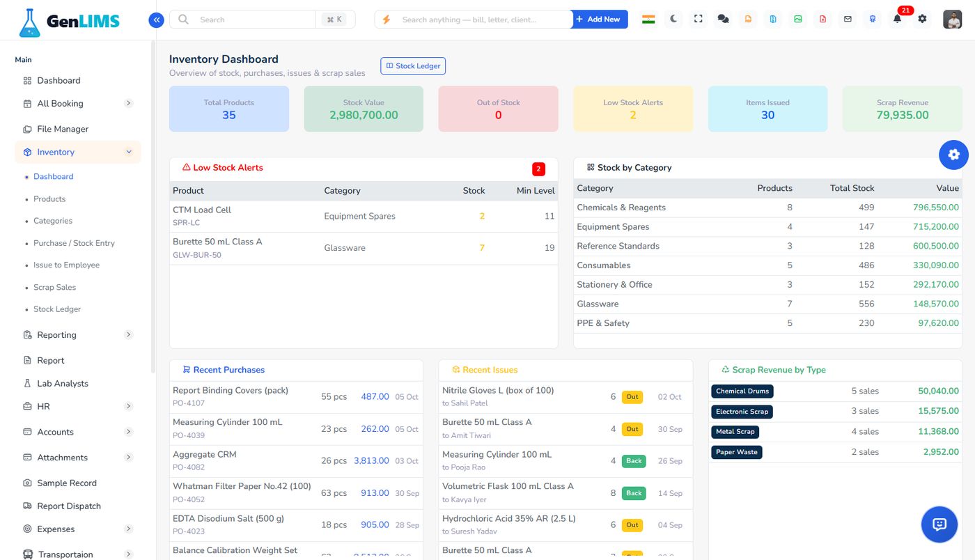
Task: Open Stock Ledger sidebar submenu item
Action: tap(57, 309)
